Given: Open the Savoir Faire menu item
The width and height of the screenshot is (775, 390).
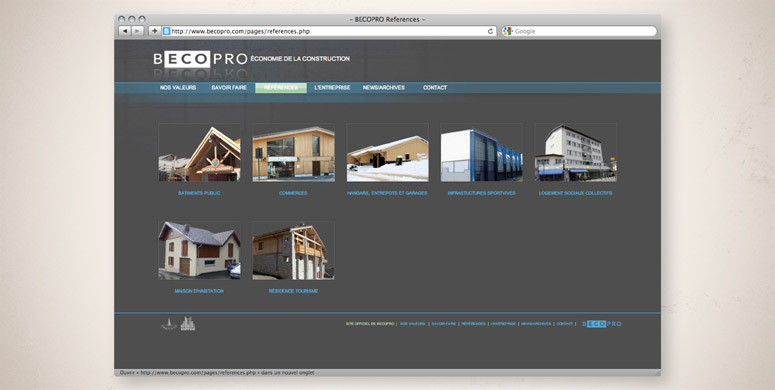Looking at the screenshot, I should (x=229, y=87).
